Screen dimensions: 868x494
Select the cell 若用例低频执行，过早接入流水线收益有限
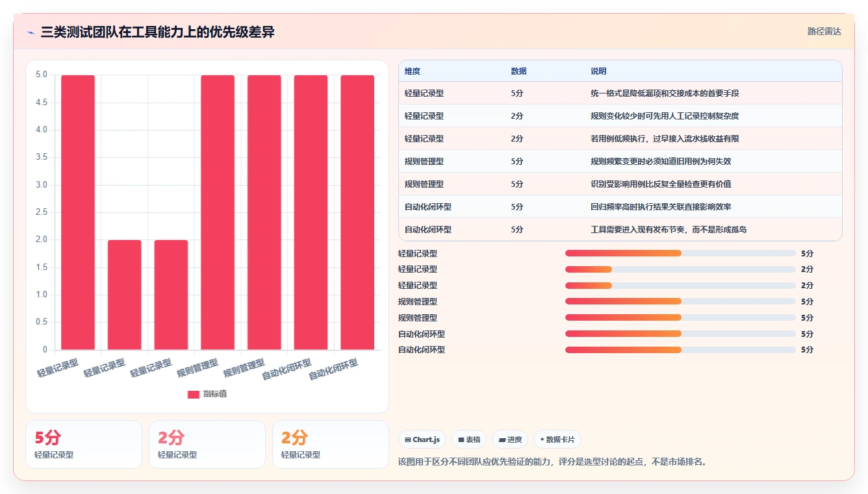click(x=665, y=139)
